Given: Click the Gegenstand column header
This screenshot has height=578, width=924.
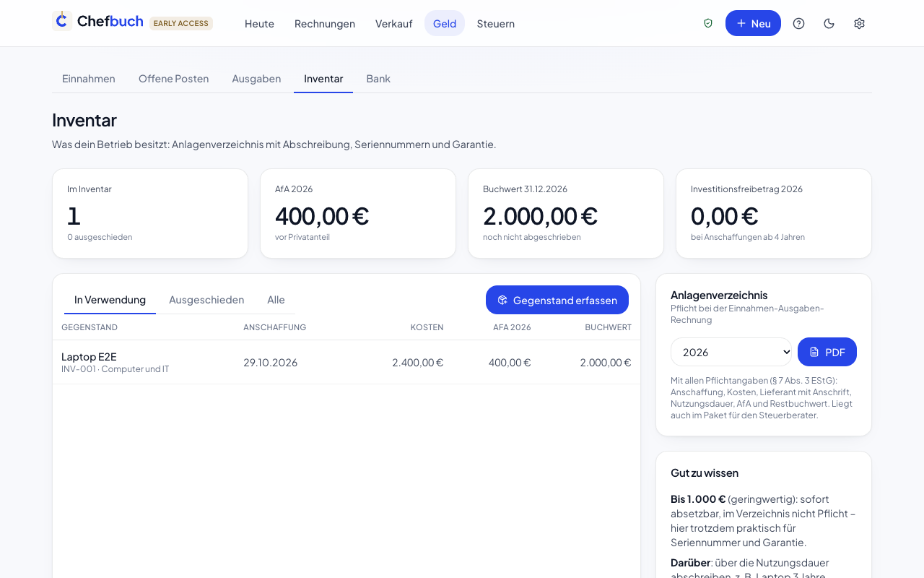Looking at the screenshot, I should point(90,327).
